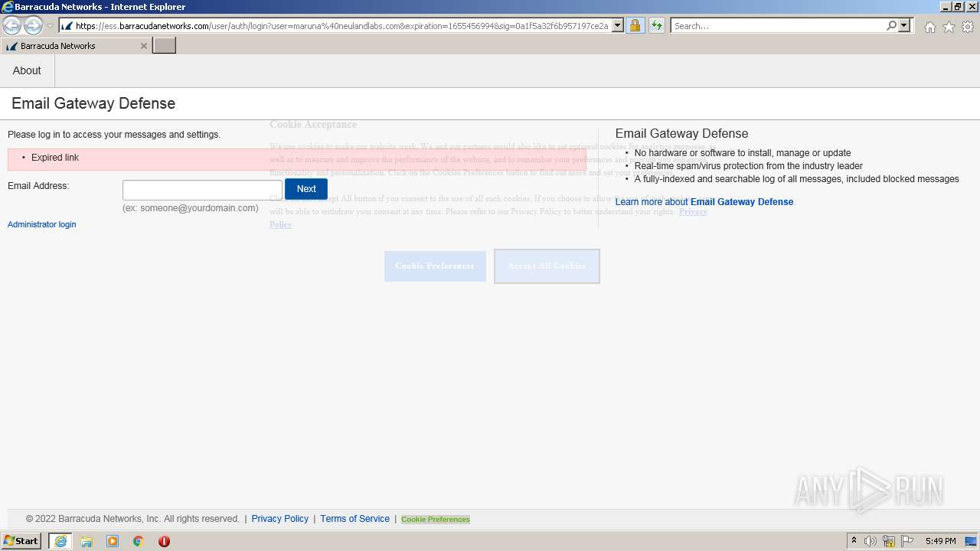Open the recent pages dropdown arrow
Screen dimensions: 980x551
point(50,26)
